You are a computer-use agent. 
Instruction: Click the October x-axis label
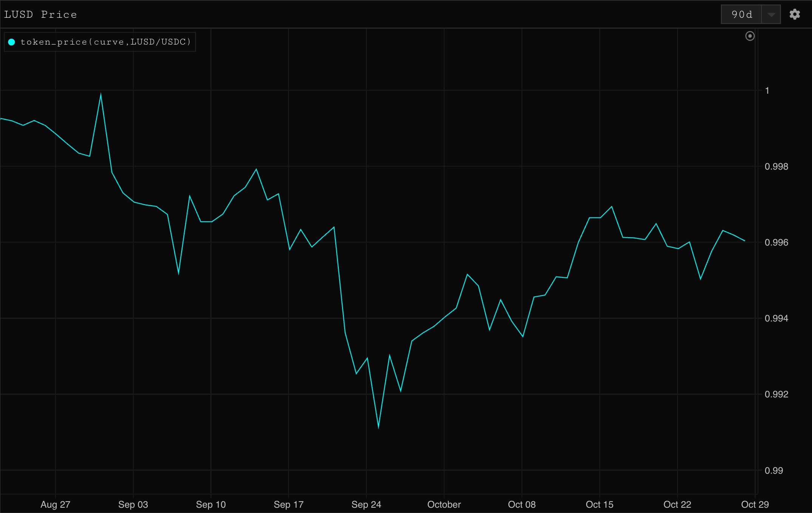point(444,504)
